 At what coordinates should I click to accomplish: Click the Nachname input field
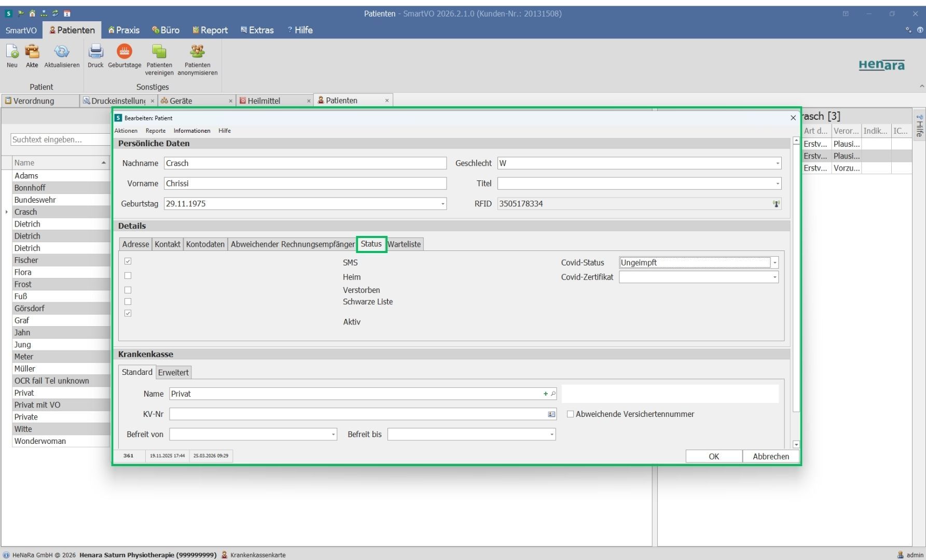(305, 163)
